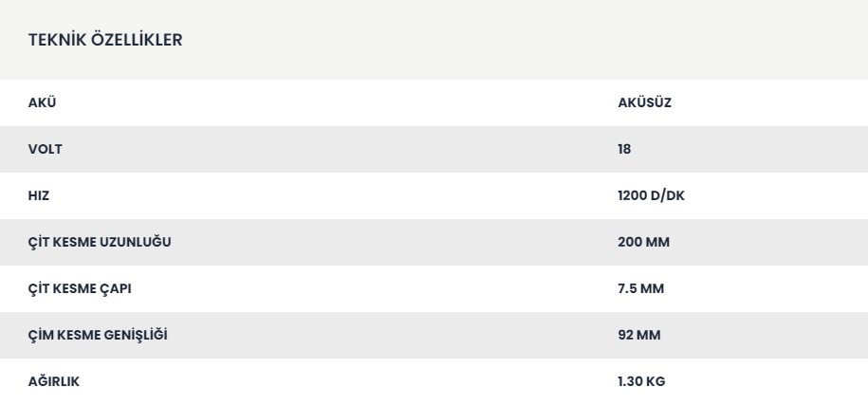The width and height of the screenshot is (868, 405).
Task: Click the 18 volt value
Action: (624, 150)
